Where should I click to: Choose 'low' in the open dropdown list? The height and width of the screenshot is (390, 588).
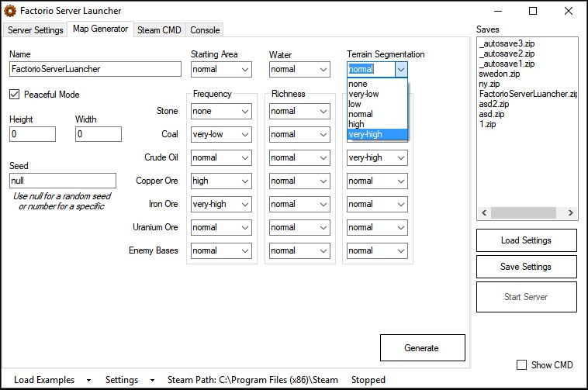377,104
